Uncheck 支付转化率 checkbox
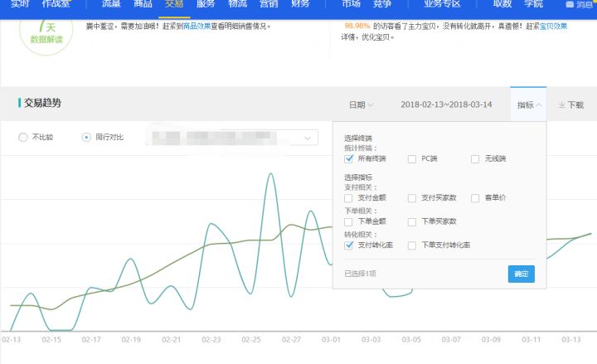Viewport: 597px width, 364px height. point(349,245)
